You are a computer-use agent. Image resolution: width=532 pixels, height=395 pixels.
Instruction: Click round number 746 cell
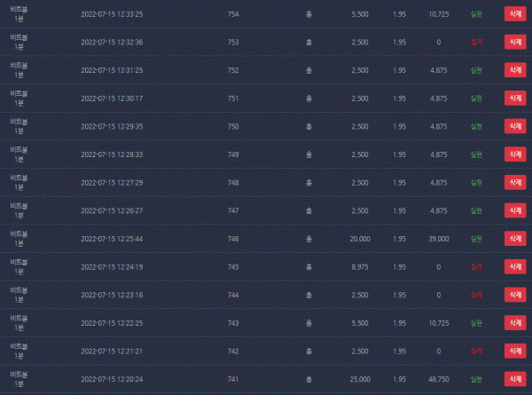coord(233,239)
